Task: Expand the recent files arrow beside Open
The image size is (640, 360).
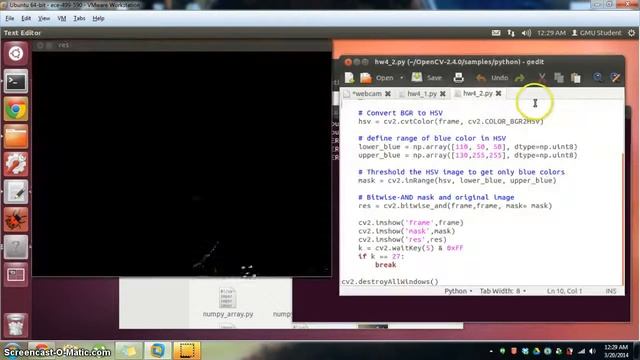Action: pos(402,78)
